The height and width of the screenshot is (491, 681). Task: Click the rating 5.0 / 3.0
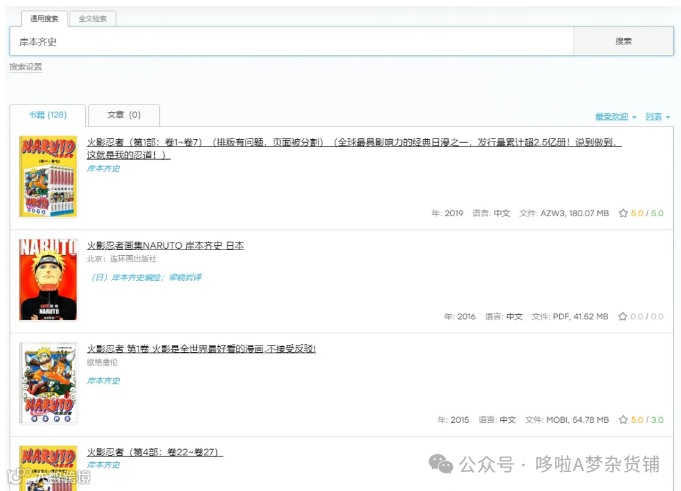pyautogui.click(x=647, y=420)
